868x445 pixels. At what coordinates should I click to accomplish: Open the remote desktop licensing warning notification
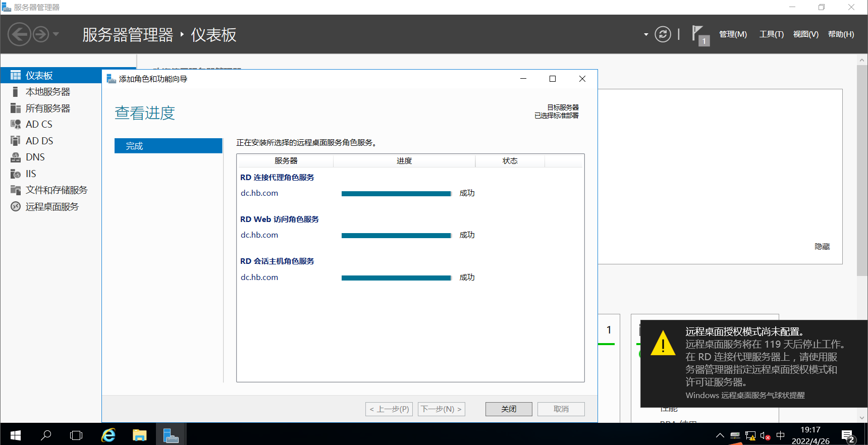point(754,363)
